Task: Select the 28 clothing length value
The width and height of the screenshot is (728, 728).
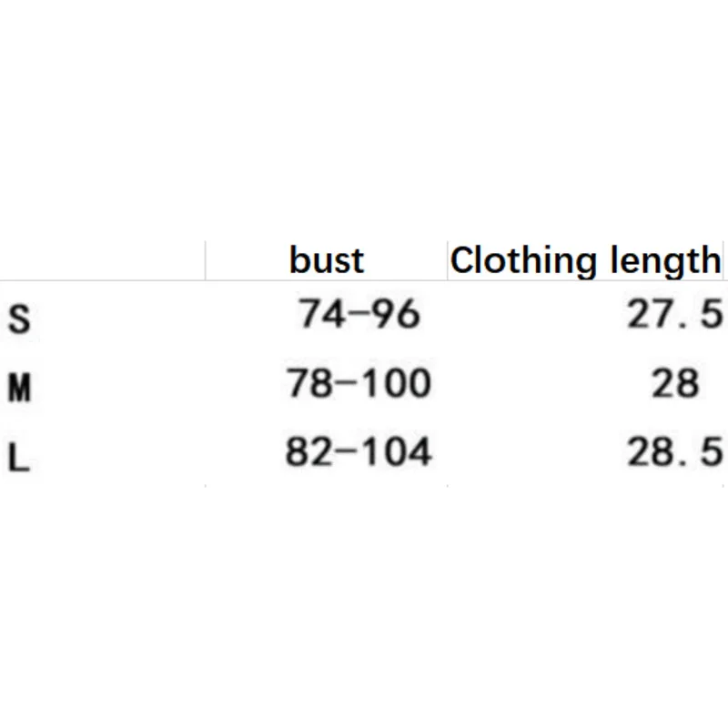Action: coord(675,383)
